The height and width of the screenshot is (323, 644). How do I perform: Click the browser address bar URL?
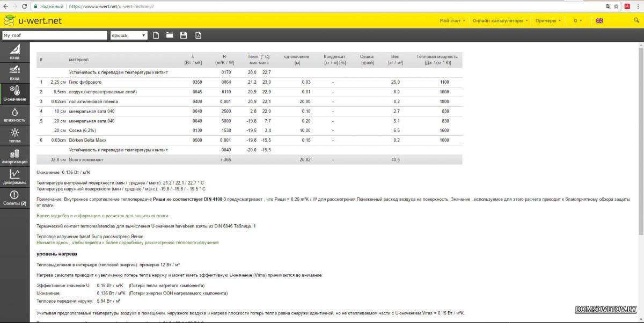(111, 6)
